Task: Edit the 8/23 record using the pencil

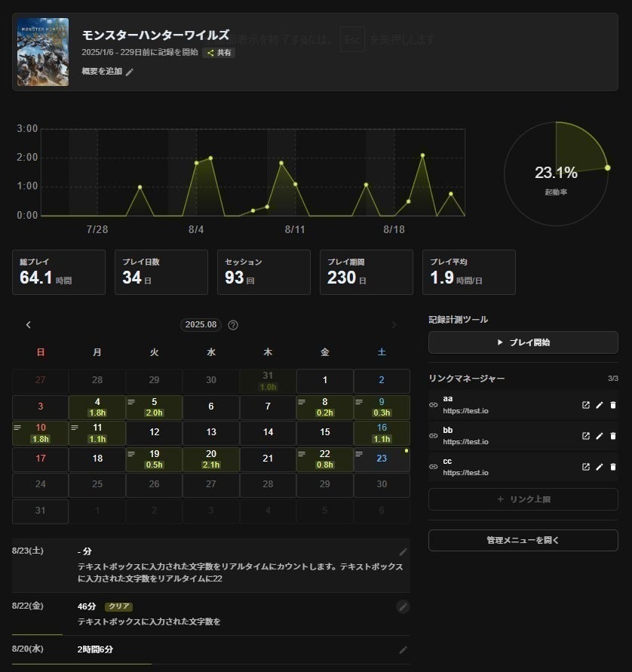Action: (403, 552)
